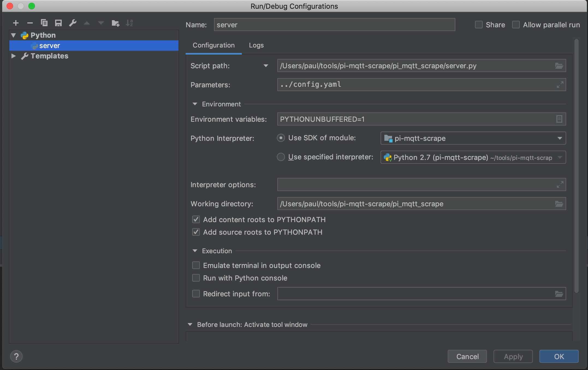The image size is (588, 370).
Task: Remove selected configuration with minus icon
Action: [30, 23]
